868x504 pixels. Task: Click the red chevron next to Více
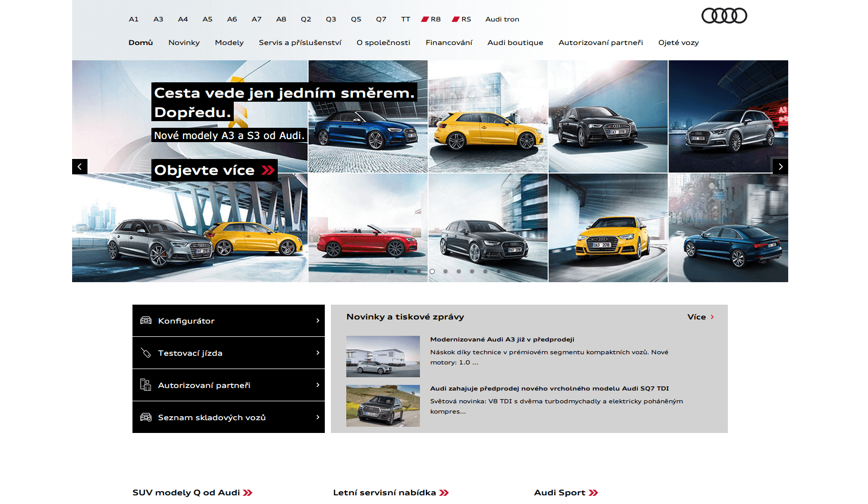[x=712, y=317]
